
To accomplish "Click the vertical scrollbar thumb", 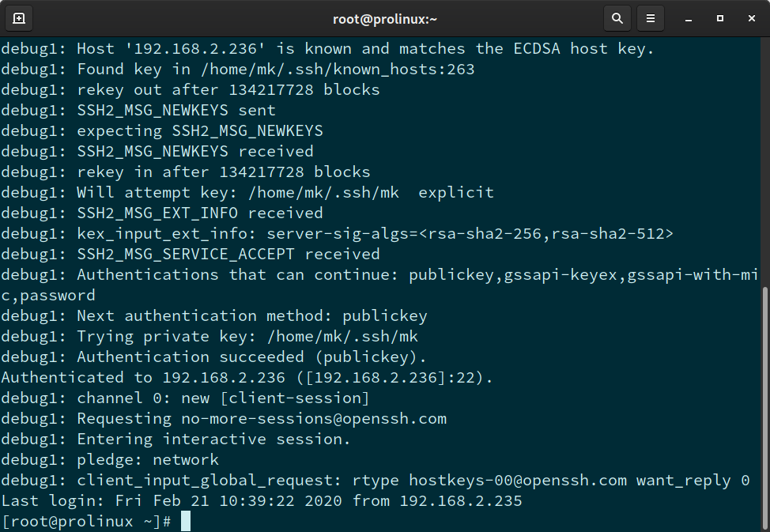I will [764, 407].
